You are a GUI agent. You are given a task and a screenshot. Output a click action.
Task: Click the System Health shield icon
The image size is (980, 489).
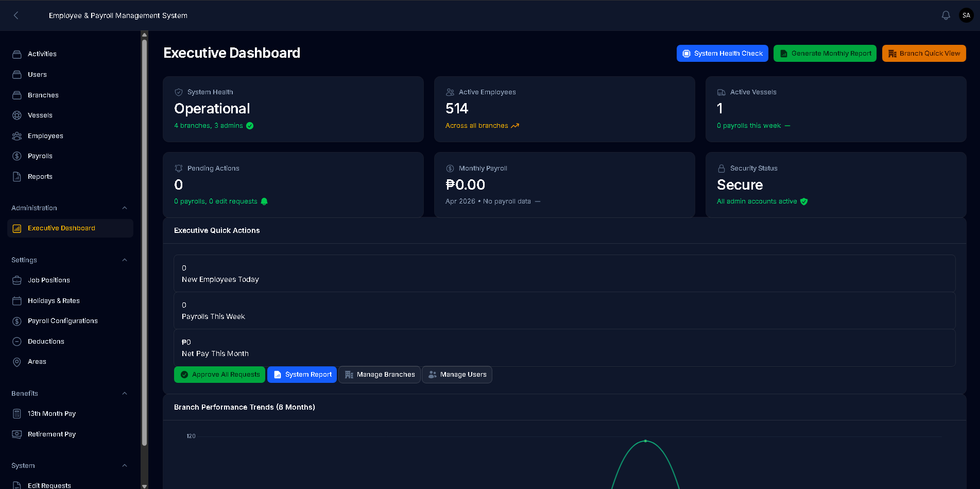179,92
